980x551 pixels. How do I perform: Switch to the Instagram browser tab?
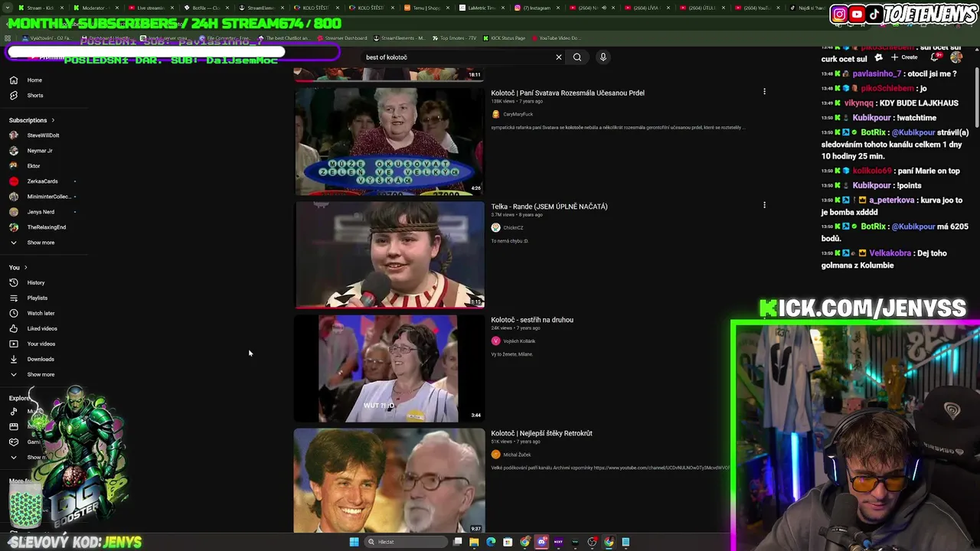click(x=536, y=8)
